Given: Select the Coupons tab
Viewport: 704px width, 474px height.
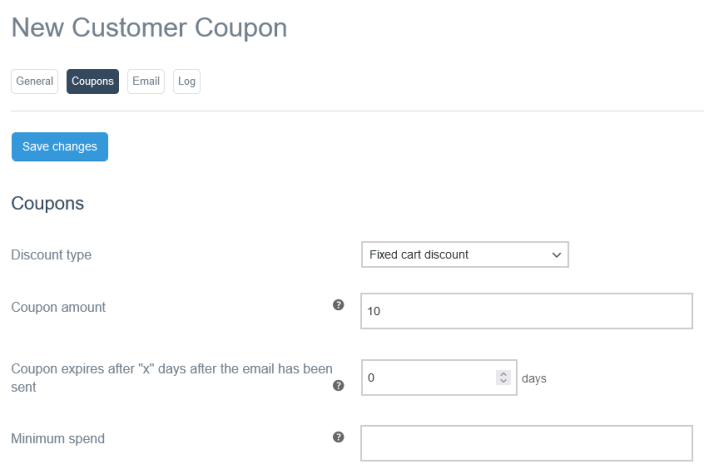Looking at the screenshot, I should click(x=93, y=81).
